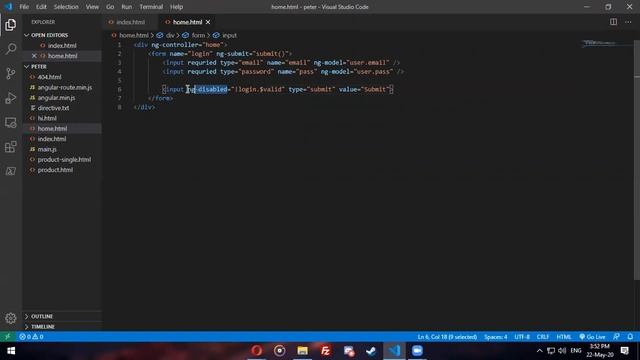Click the remote window indicator in status bar
Screen dimensions: 640x360
(x=7, y=337)
